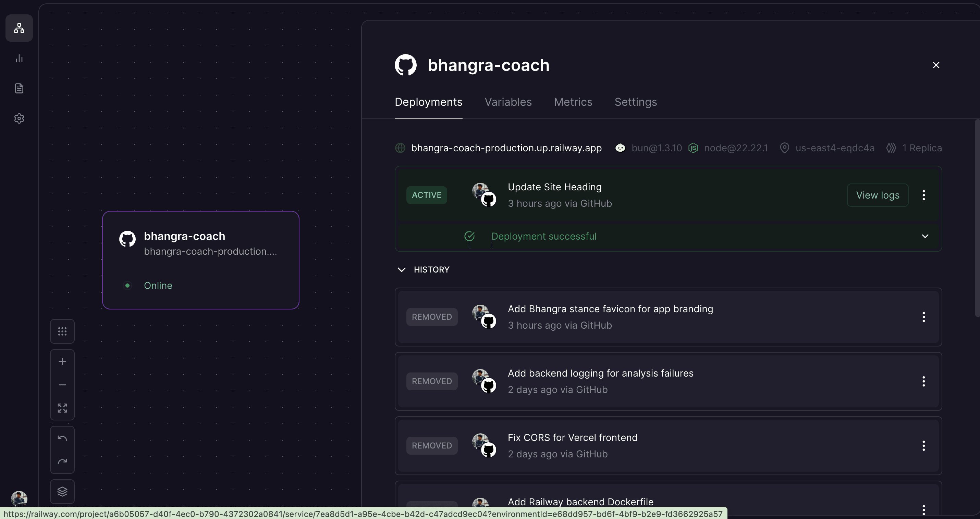Open project Settings gear in sidebar
The height and width of the screenshot is (519, 980).
tap(19, 118)
